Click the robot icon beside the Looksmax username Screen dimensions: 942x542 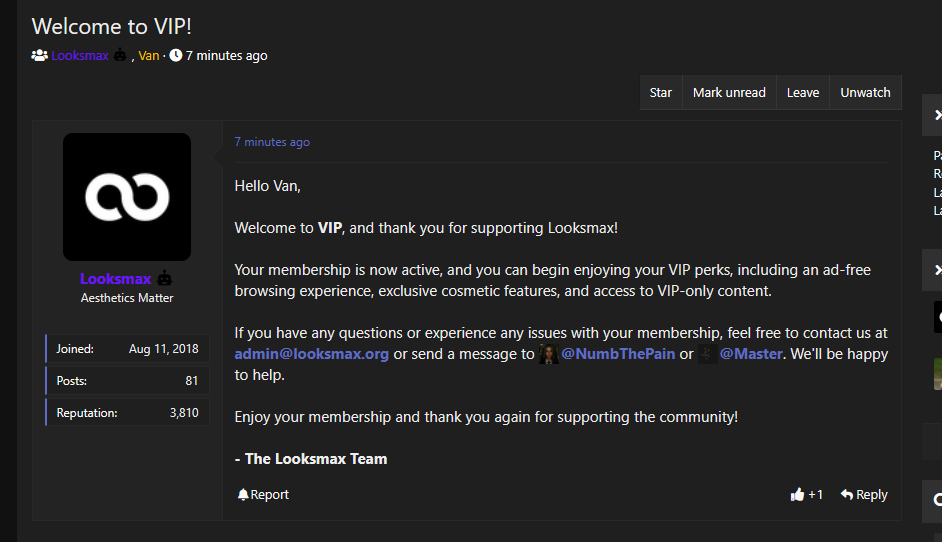tap(164, 278)
